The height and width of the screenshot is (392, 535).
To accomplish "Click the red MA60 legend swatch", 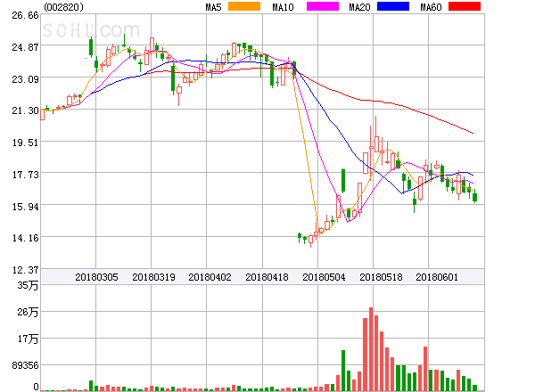I will pyautogui.click(x=465, y=6).
